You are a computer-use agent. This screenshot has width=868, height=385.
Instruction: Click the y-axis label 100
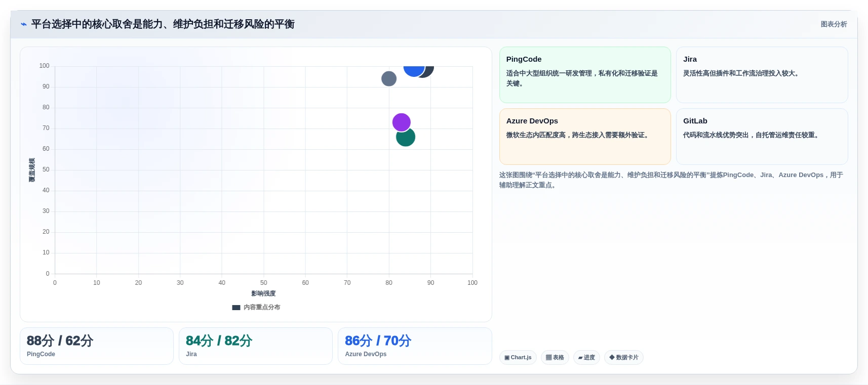[x=45, y=66]
